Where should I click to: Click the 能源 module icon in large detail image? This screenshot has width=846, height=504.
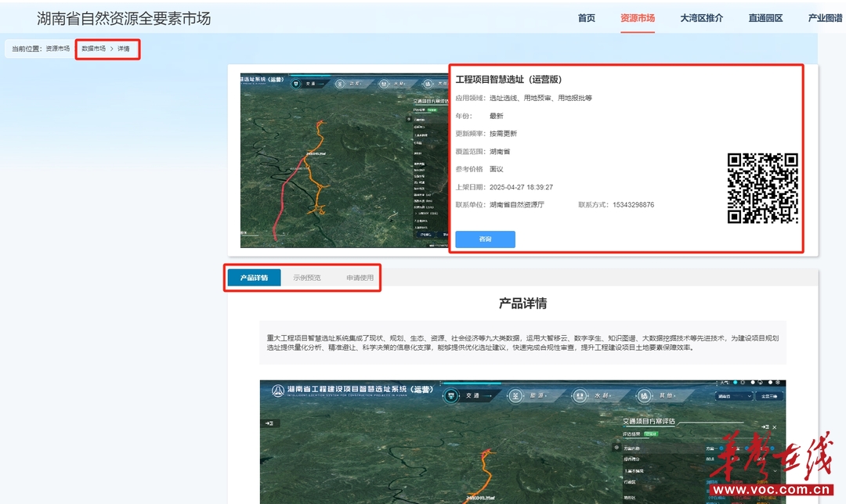click(x=515, y=396)
